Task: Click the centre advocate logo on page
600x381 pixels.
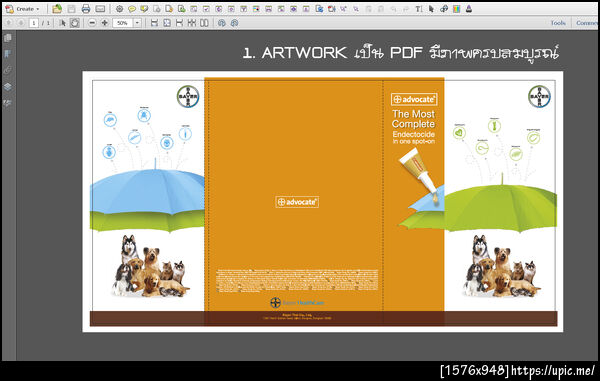Action: [297, 202]
